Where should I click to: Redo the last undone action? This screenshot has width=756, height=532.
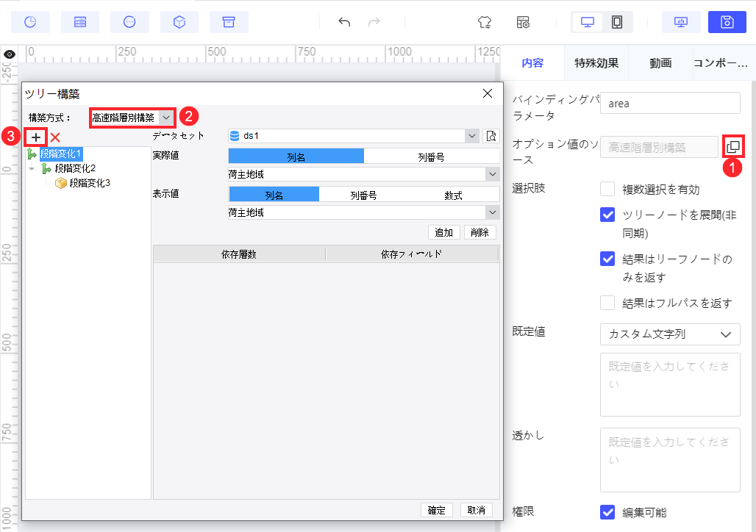pyautogui.click(x=374, y=22)
